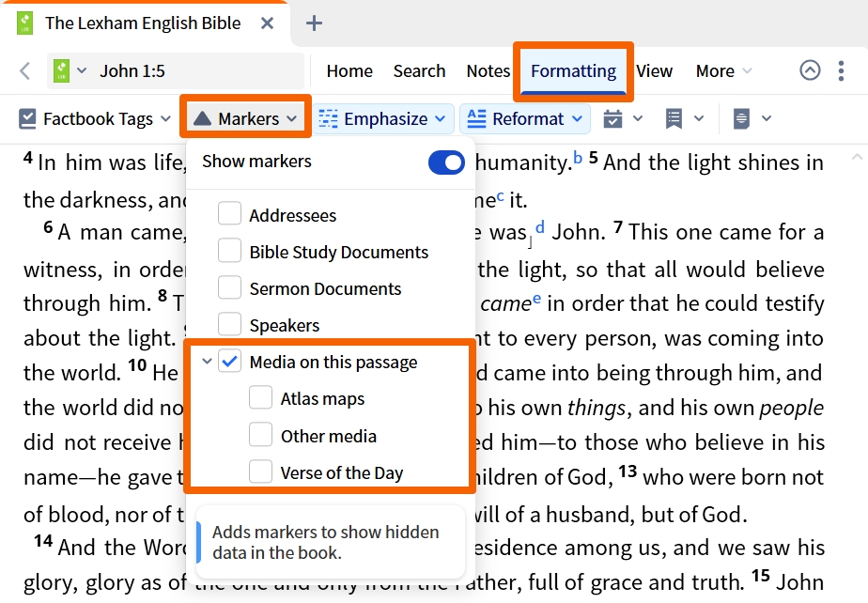Viewport: 868px width, 603px height.
Task: Open the Home tab
Action: tap(349, 70)
